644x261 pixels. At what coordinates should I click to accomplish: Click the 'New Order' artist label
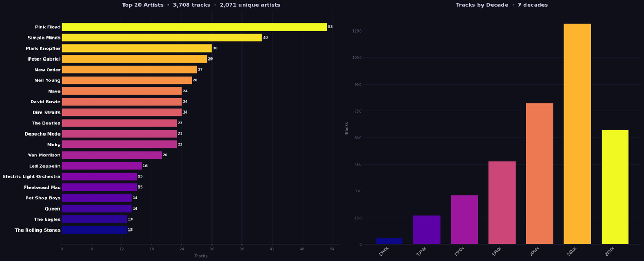[48, 70]
